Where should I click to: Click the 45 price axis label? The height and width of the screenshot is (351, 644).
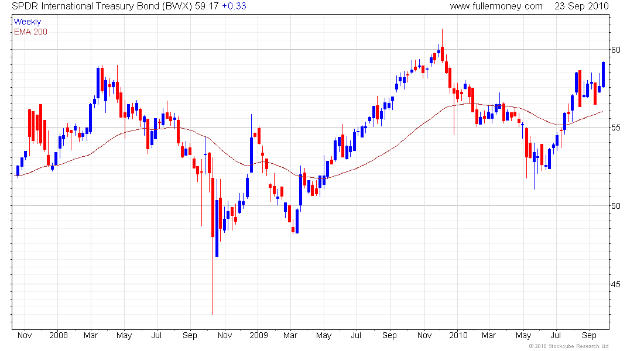(616, 284)
